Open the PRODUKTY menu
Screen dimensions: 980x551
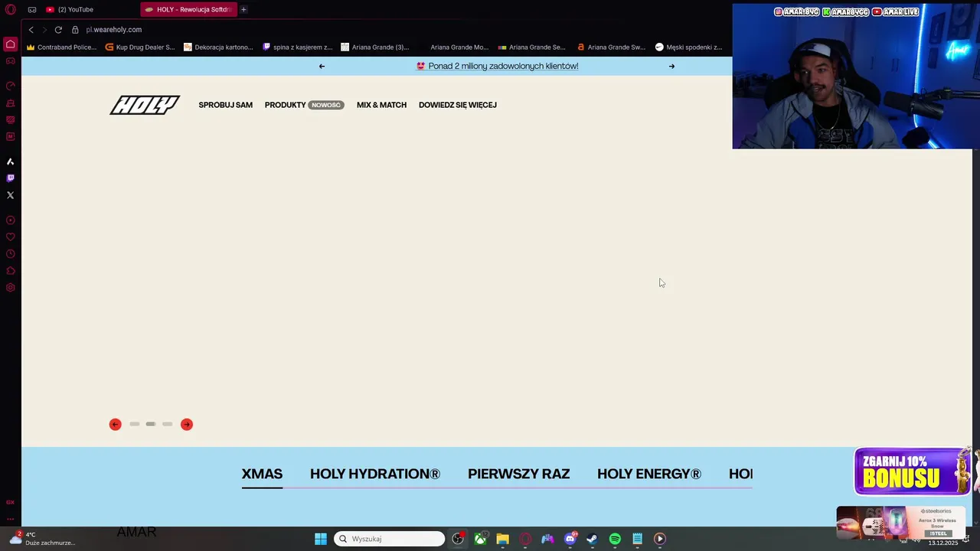tap(285, 105)
